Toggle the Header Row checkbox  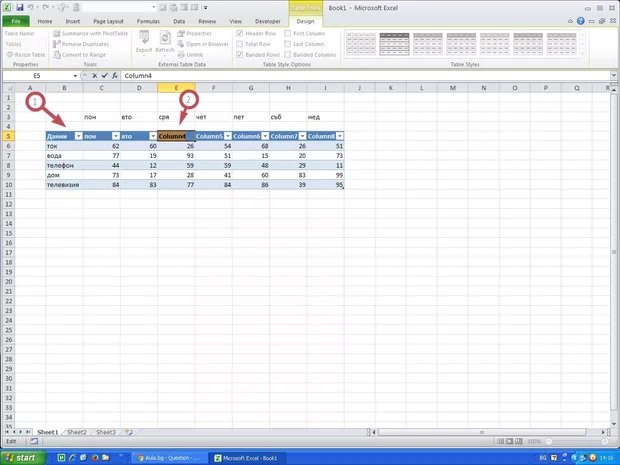240,33
